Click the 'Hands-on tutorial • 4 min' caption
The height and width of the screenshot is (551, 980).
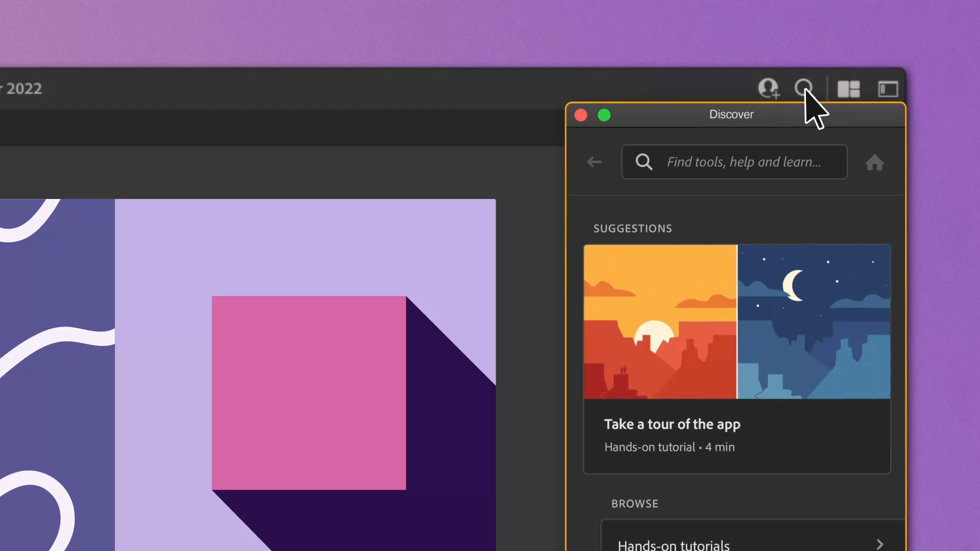tap(669, 447)
